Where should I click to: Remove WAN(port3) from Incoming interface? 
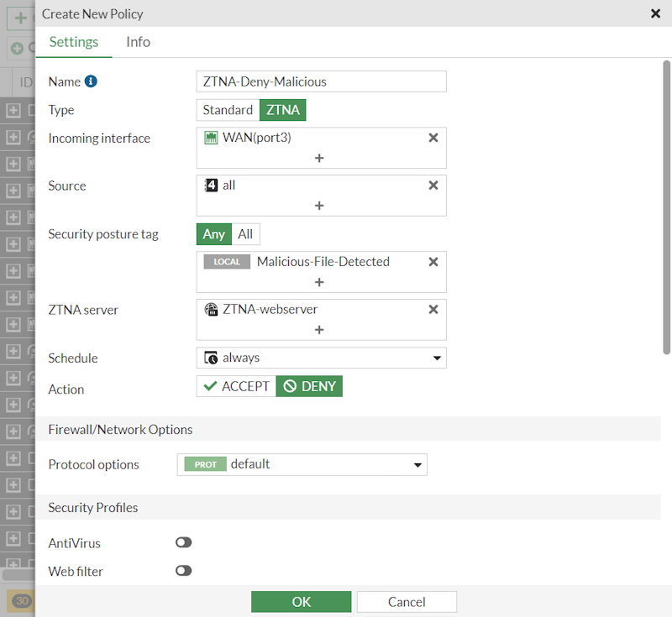coord(433,138)
